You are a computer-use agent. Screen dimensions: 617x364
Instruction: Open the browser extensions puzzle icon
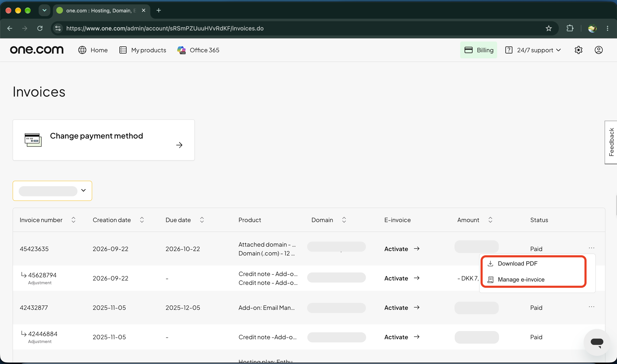pyautogui.click(x=570, y=29)
